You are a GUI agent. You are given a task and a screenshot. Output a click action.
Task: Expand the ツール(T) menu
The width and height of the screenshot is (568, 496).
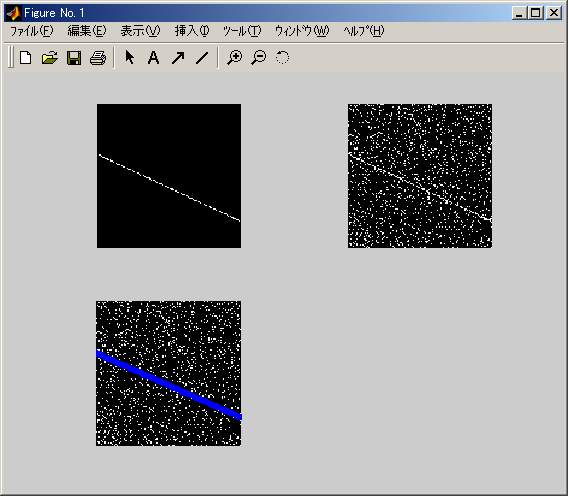click(242, 31)
